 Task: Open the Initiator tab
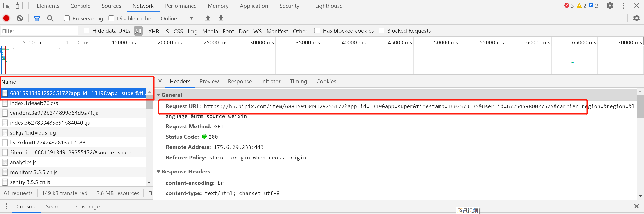[x=271, y=81]
